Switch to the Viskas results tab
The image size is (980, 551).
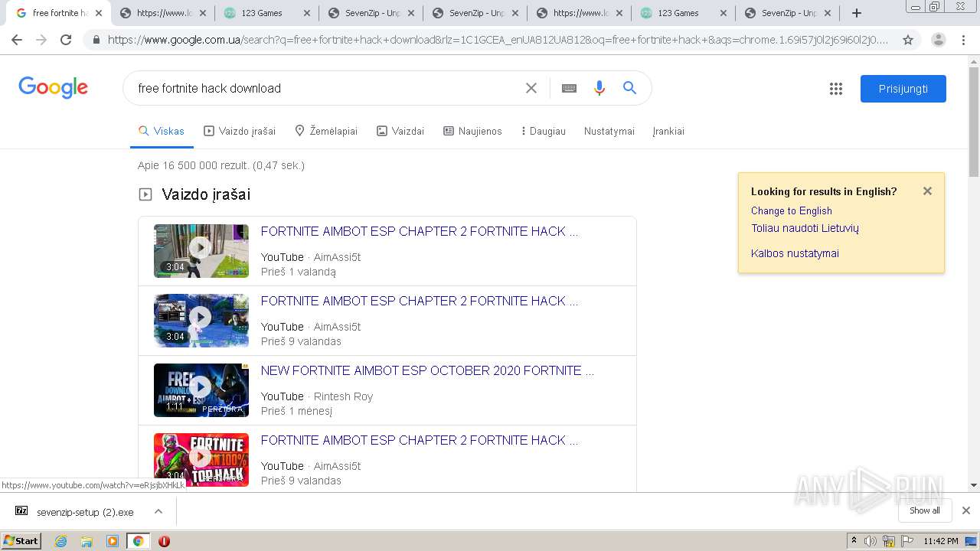point(162,131)
